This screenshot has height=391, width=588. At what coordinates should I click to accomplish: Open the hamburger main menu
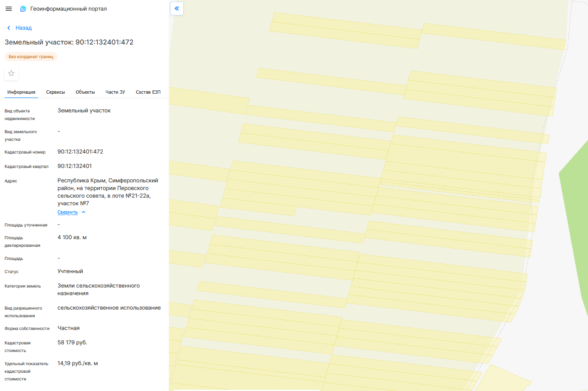8,8
